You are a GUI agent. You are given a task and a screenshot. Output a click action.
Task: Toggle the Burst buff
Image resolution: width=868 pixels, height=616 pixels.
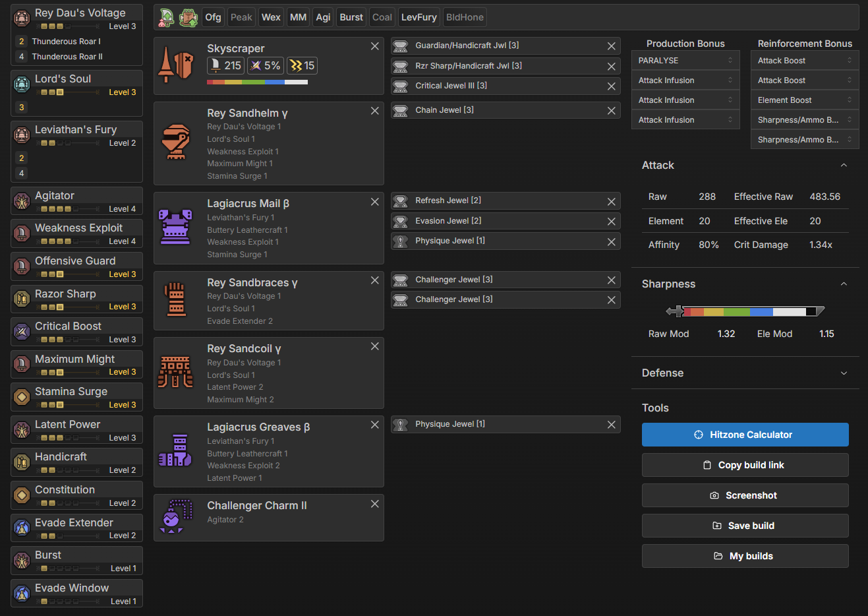pyautogui.click(x=351, y=17)
